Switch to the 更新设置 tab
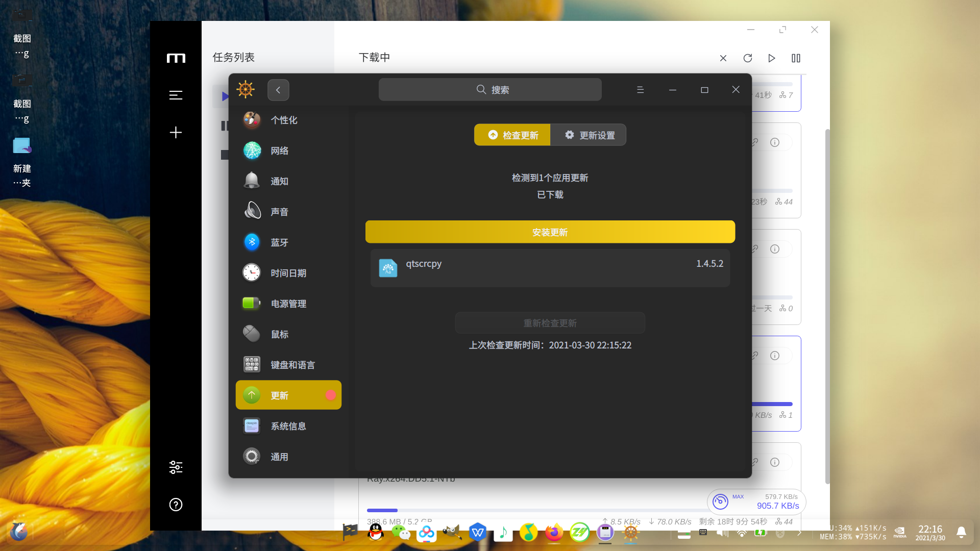Image resolution: width=980 pixels, height=551 pixels. (589, 135)
